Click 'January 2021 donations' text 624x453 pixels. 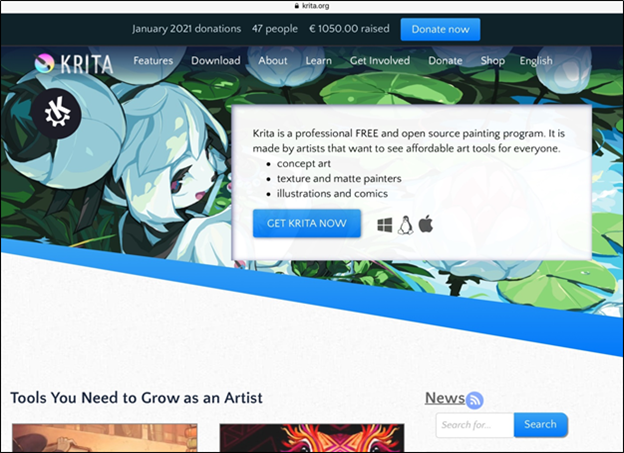pos(187,29)
